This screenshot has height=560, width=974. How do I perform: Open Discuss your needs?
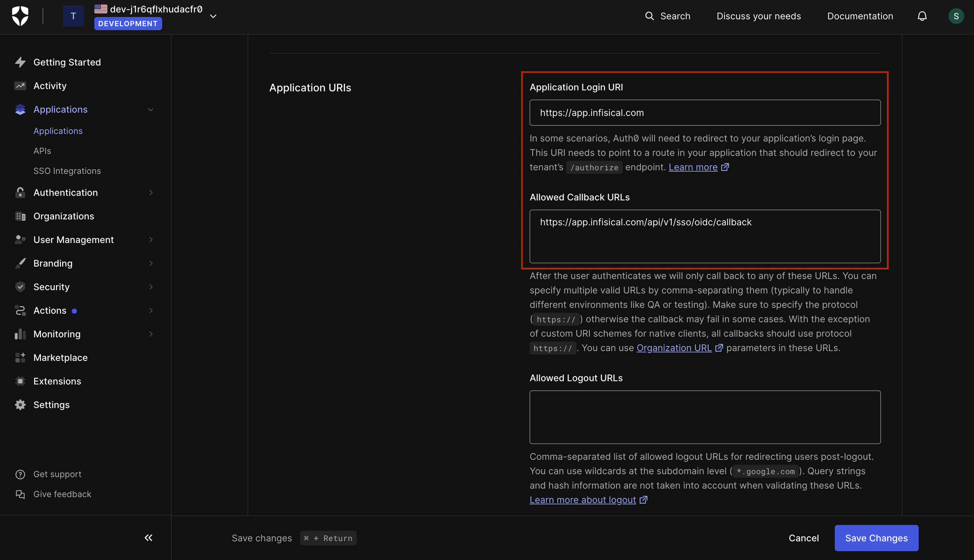[758, 16]
